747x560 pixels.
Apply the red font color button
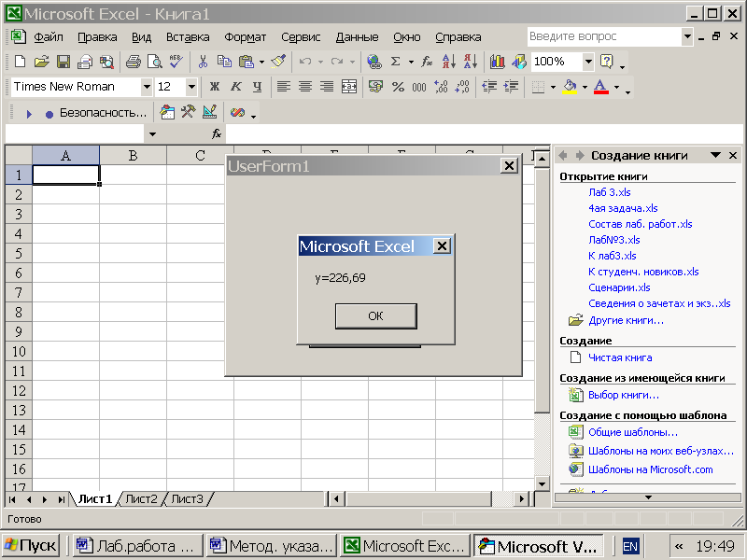[600, 87]
